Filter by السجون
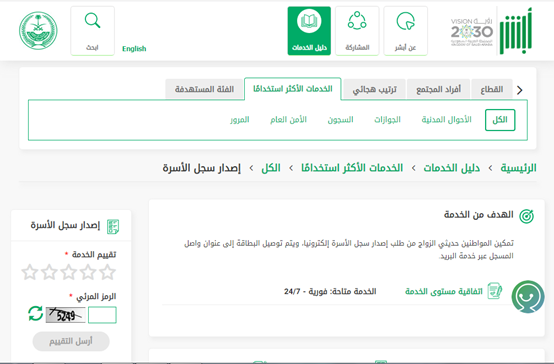Image resolution: width=554 pixels, height=364 pixels. 340,120
